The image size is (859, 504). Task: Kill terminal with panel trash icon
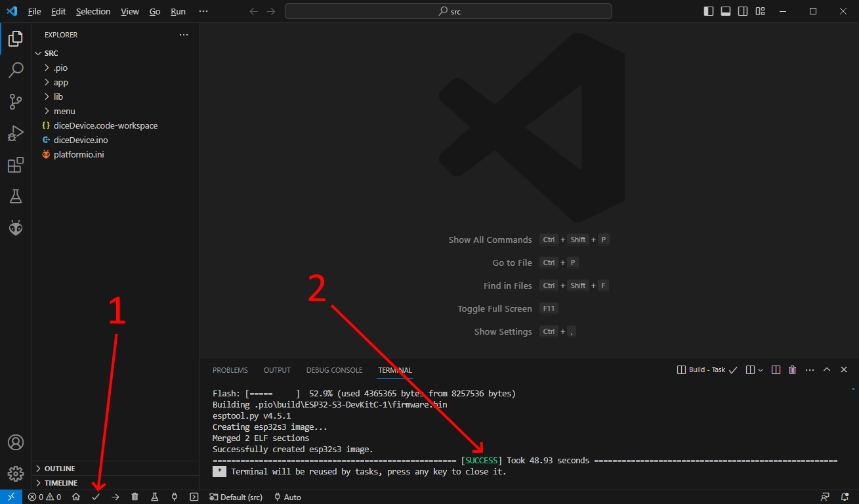792,370
